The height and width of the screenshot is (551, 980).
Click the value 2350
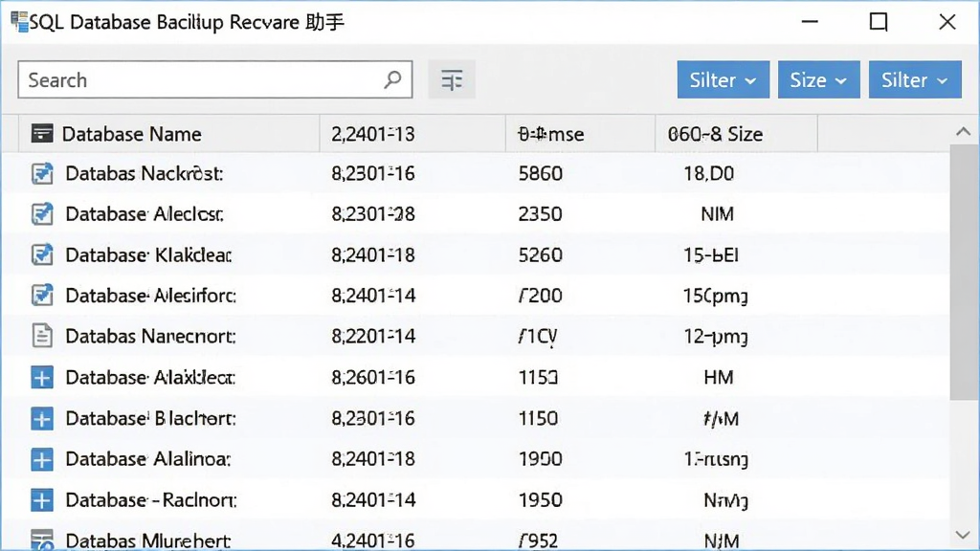tap(540, 213)
